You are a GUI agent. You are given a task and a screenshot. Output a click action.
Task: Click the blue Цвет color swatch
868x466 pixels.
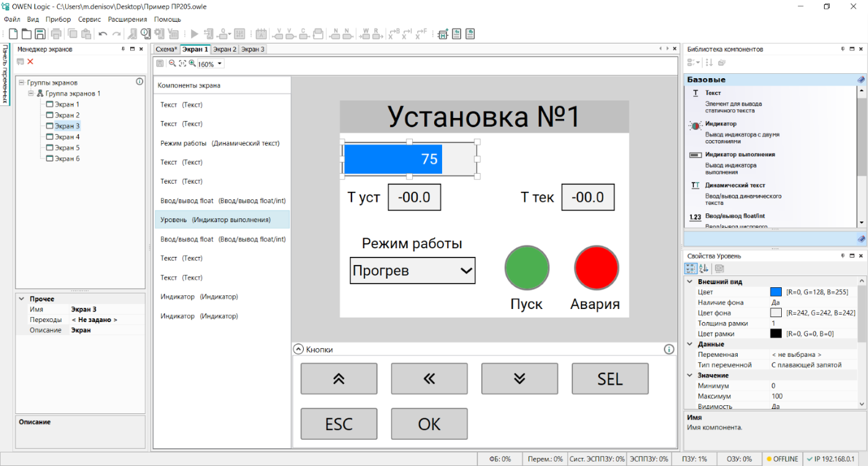pos(776,292)
